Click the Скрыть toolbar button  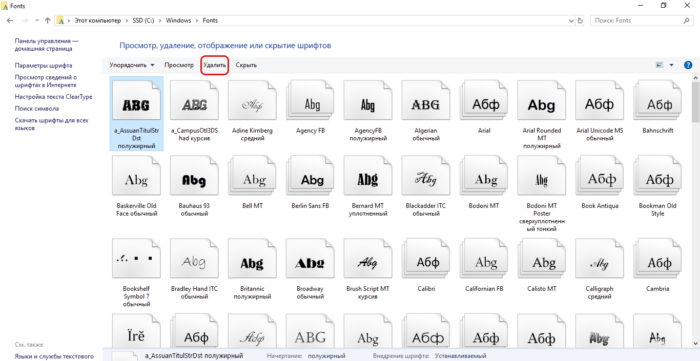(x=246, y=65)
